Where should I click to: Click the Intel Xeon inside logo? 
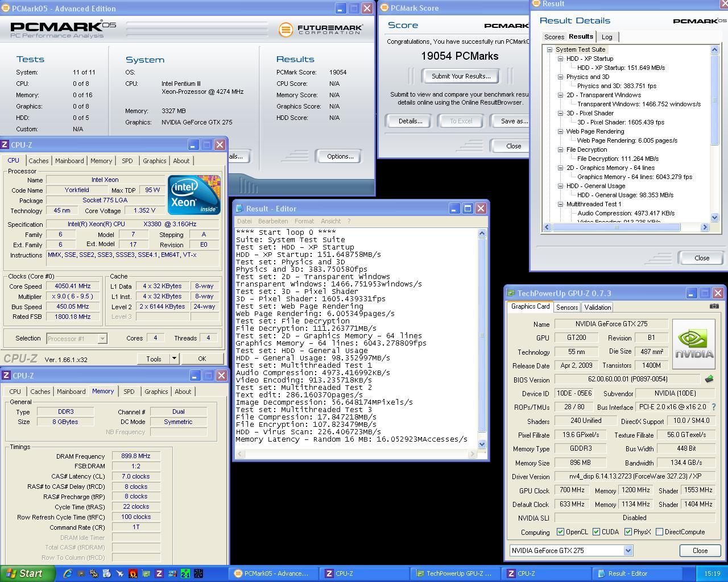[x=194, y=194]
